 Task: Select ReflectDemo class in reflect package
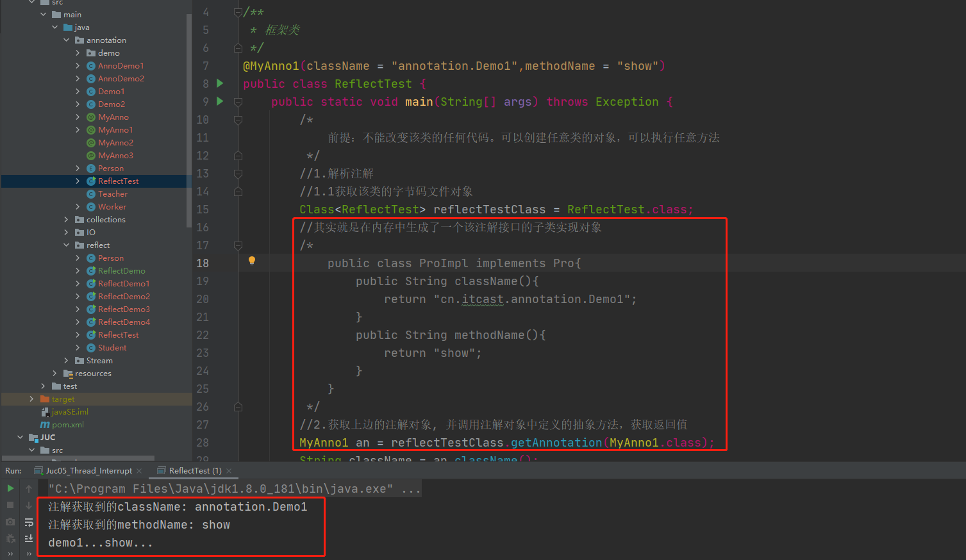point(121,270)
